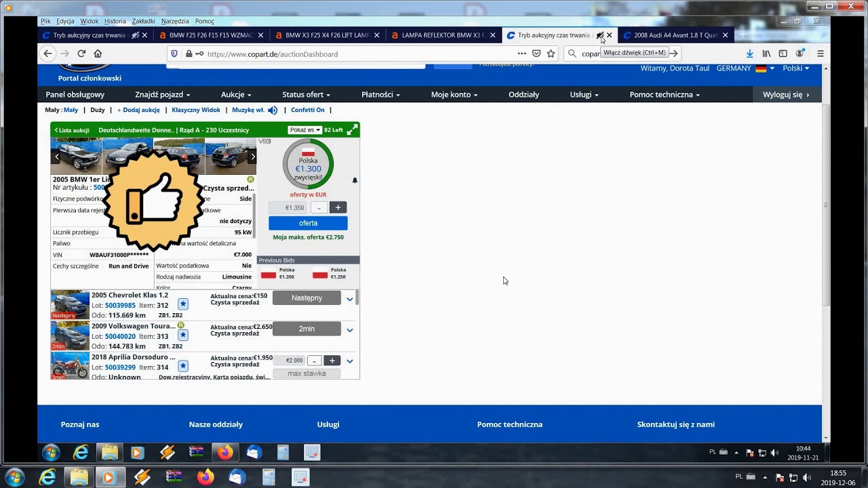Switch to Klasyczny Widok

[x=196, y=110]
